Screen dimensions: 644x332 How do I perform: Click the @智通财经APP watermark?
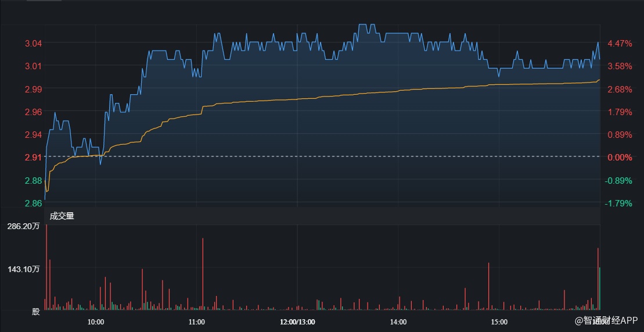pyautogui.click(x=606, y=320)
